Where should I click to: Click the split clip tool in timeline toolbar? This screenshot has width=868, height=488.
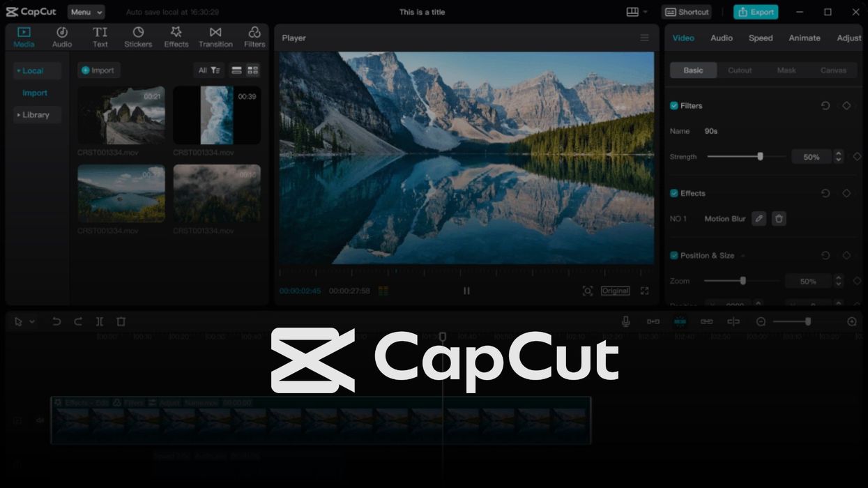coord(100,321)
